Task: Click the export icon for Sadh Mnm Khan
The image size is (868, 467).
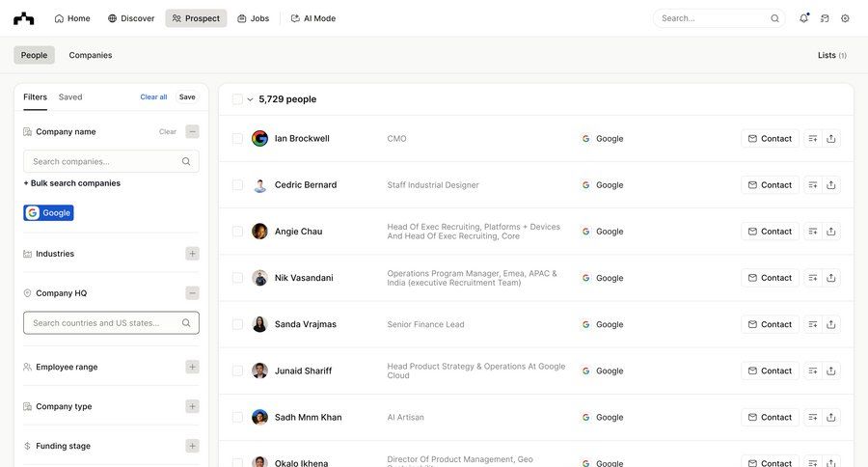Action: pyautogui.click(x=831, y=417)
